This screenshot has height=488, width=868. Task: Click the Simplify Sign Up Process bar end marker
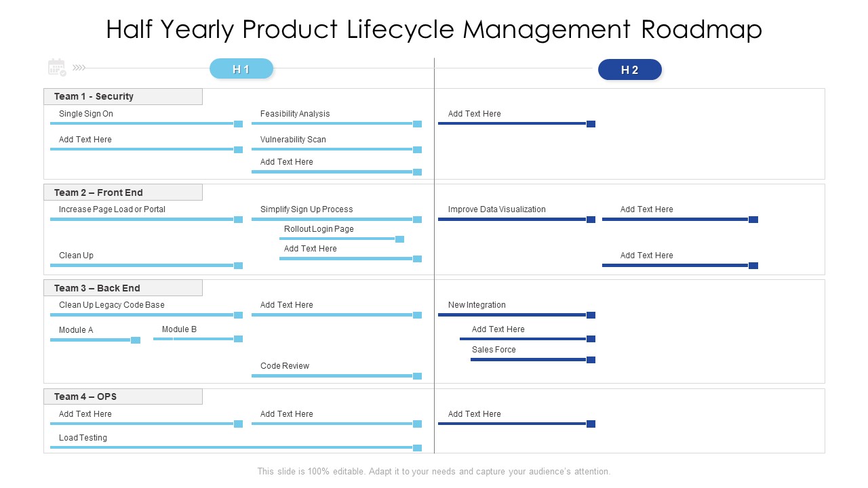[418, 220]
